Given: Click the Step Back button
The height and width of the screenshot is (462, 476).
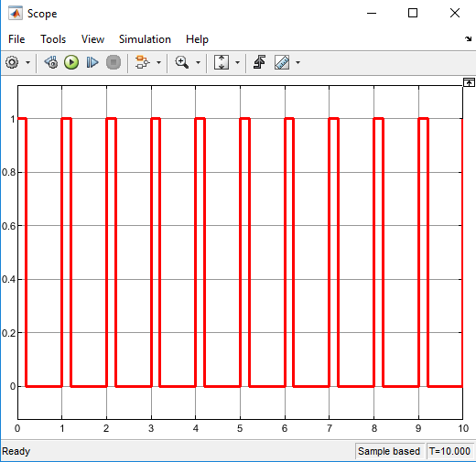Looking at the screenshot, I should 51,62.
